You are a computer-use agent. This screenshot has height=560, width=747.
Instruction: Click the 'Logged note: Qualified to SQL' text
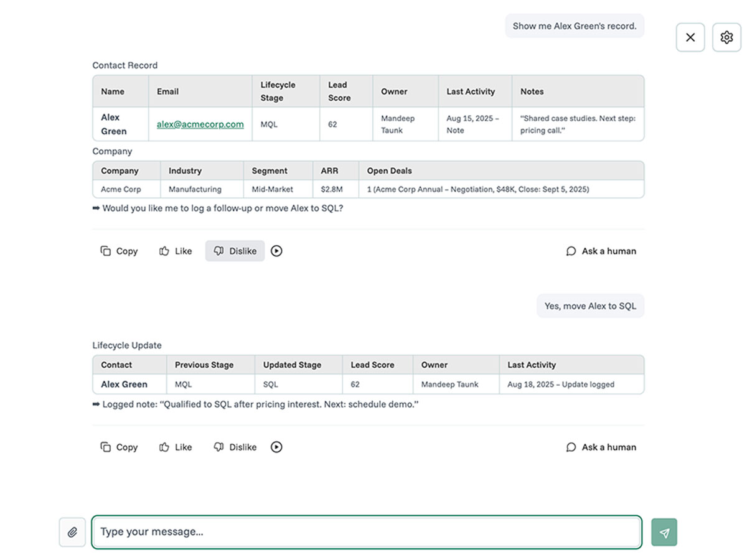click(255, 404)
